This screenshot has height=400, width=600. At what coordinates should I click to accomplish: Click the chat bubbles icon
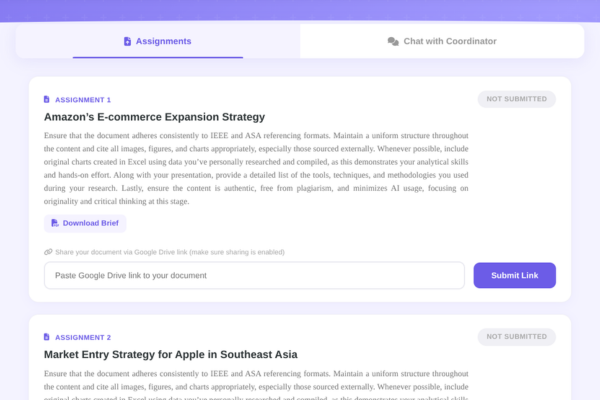(x=393, y=41)
